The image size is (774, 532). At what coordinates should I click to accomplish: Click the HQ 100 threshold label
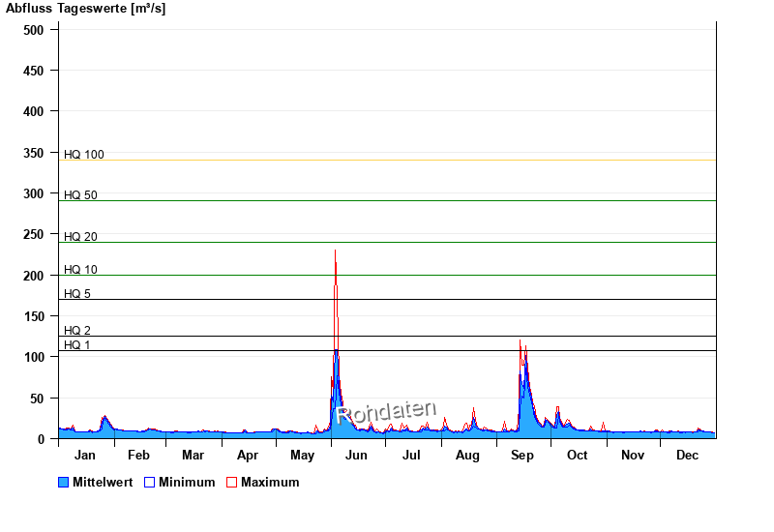point(83,155)
